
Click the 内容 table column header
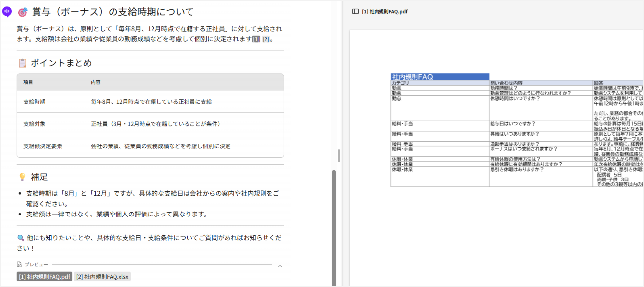96,82
